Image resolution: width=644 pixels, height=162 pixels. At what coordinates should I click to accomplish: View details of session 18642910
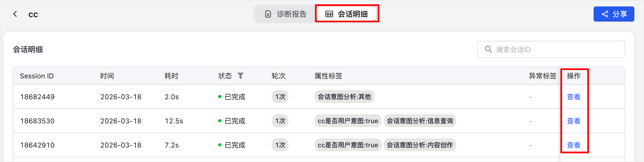(574, 145)
